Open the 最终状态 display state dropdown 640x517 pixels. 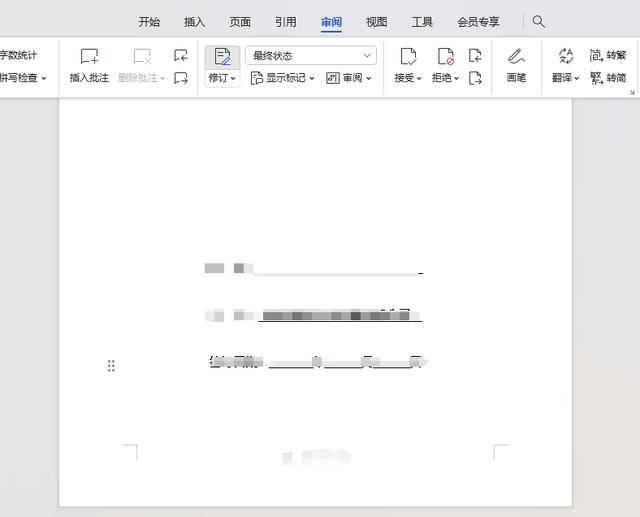[x=311, y=56]
